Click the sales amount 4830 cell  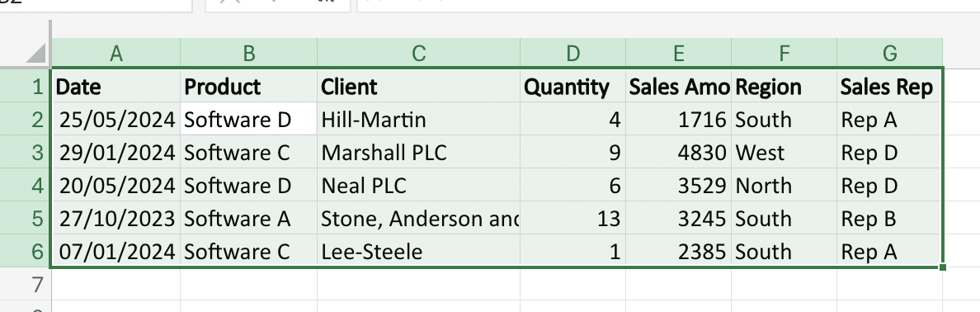678,153
